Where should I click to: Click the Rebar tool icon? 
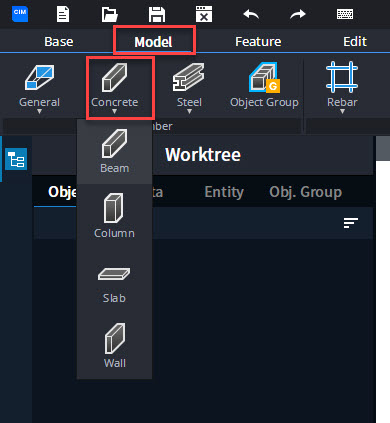[x=342, y=77]
